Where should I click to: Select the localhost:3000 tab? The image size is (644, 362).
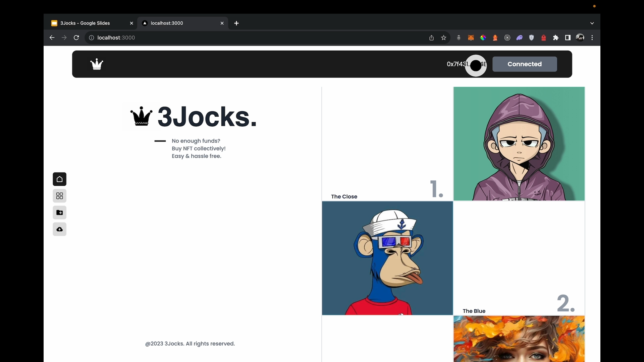click(x=183, y=23)
